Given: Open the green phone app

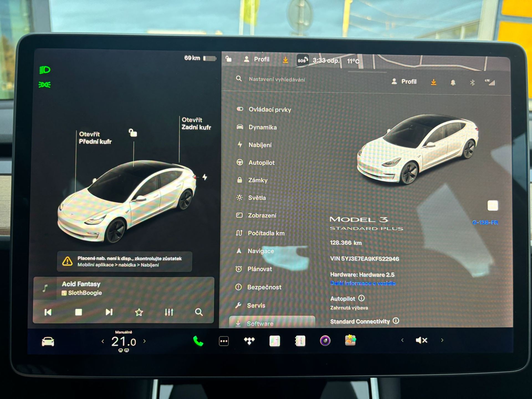Looking at the screenshot, I should click(x=198, y=341).
